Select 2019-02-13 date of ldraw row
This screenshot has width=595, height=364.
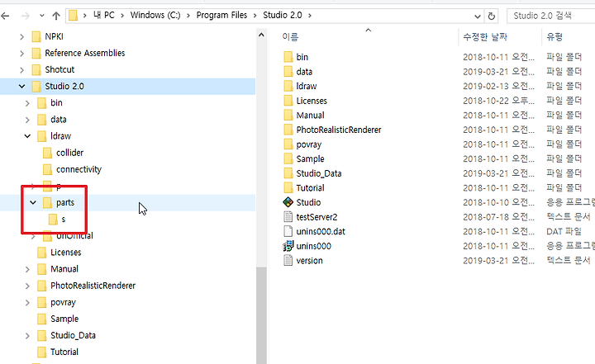click(x=498, y=86)
